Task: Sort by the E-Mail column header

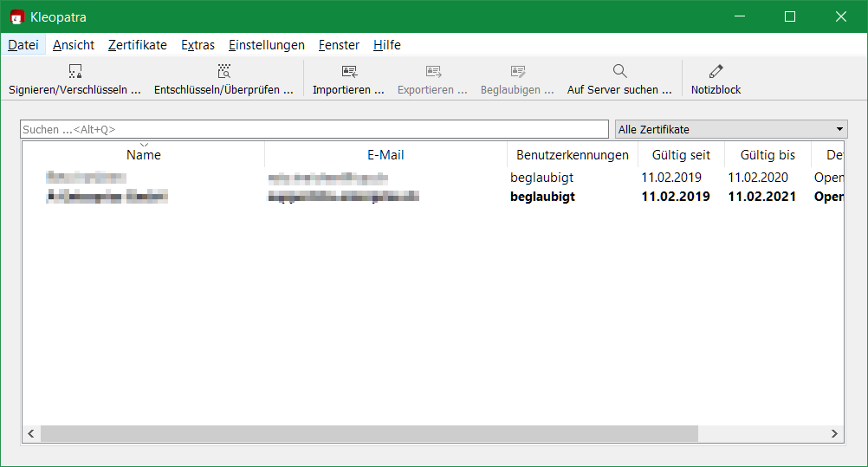Action: click(385, 154)
